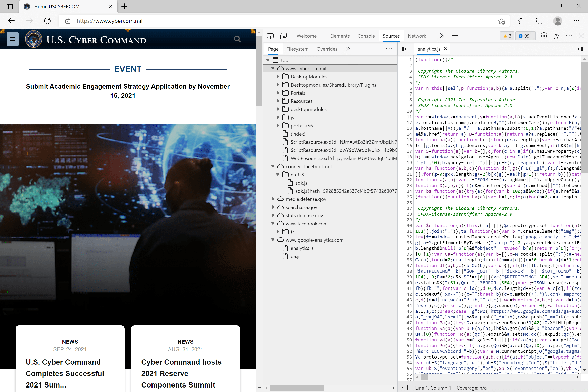Open the site hamburger menu
The width and height of the screenshot is (588, 392).
point(12,39)
